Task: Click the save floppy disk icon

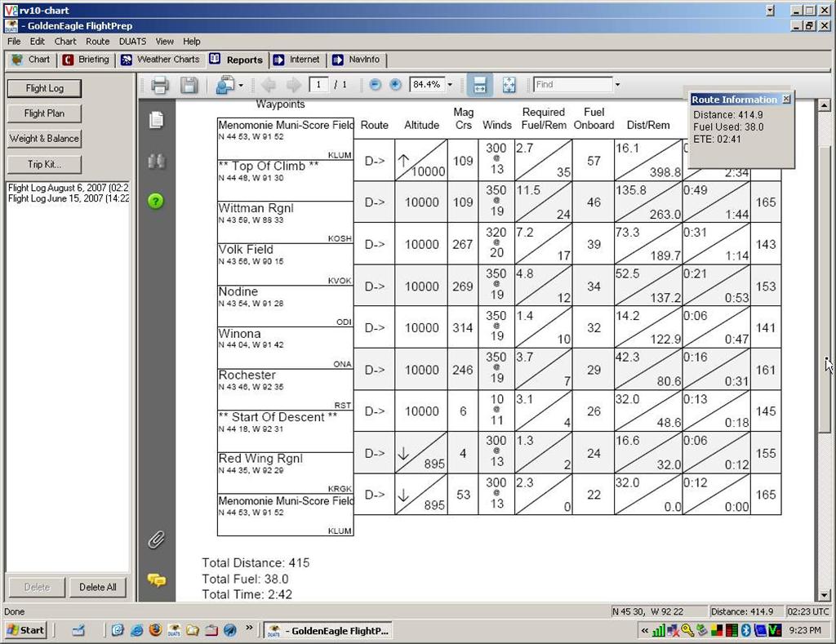Action: click(x=189, y=85)
